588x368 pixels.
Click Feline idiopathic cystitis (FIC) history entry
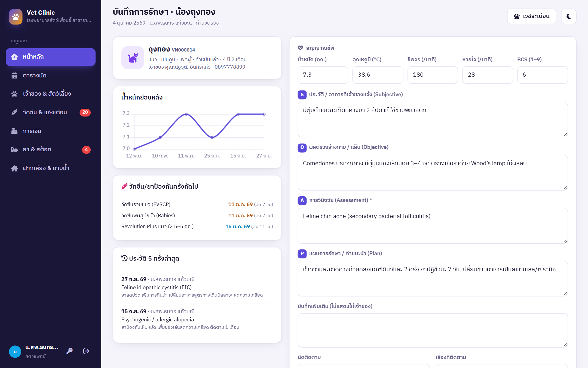click(197, 287)
